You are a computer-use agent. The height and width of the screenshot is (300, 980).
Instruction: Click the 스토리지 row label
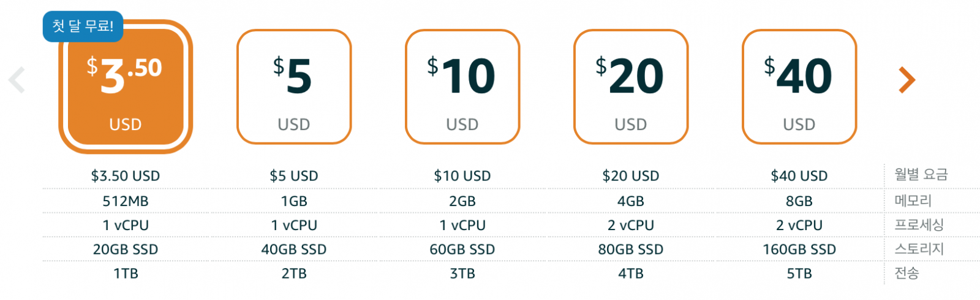pos(919,249)
